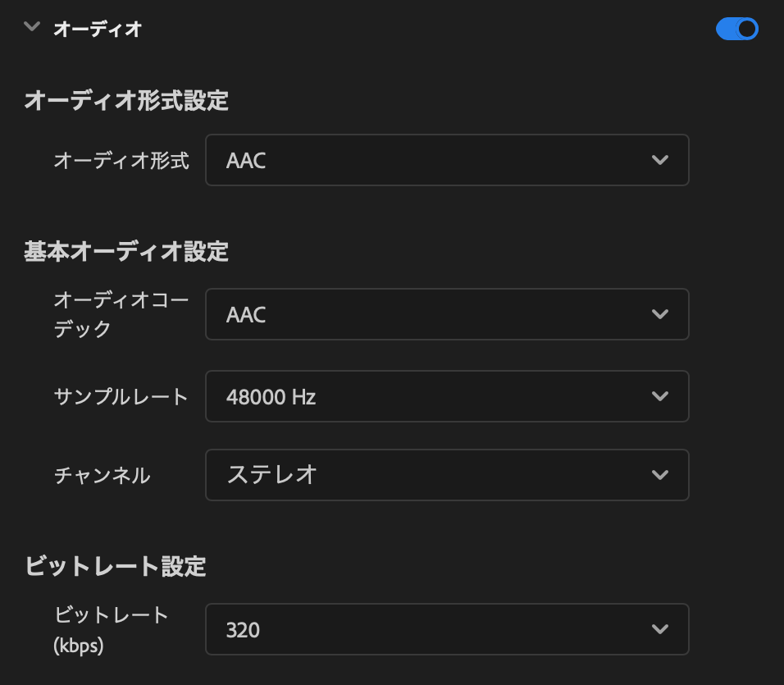Toggle the オーディオ section on/off switch
The image size is (784, 685).
click(736, 29)
